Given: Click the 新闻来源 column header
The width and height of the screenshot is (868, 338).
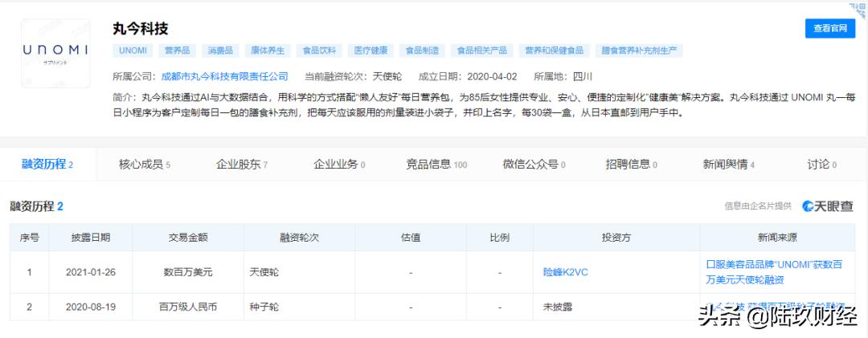Looking at the screenshot, I should pyautogui.click(x=777, y=238).
